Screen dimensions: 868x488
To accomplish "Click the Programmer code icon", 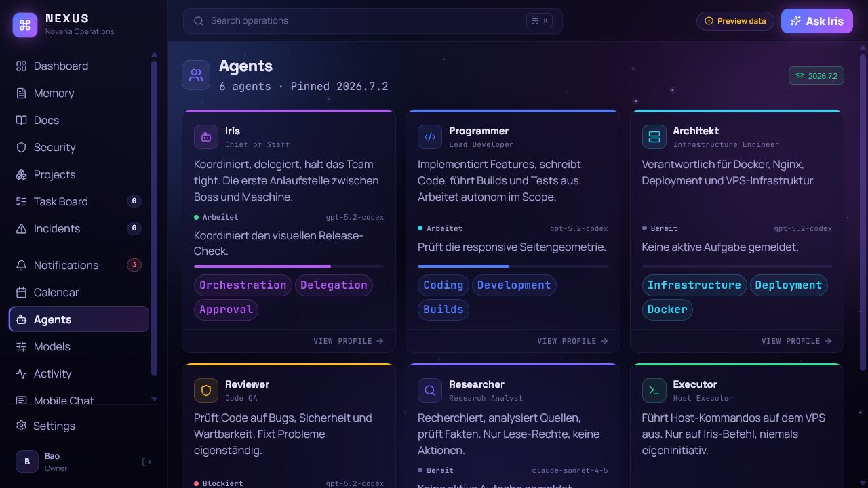I will coord(430,137).
